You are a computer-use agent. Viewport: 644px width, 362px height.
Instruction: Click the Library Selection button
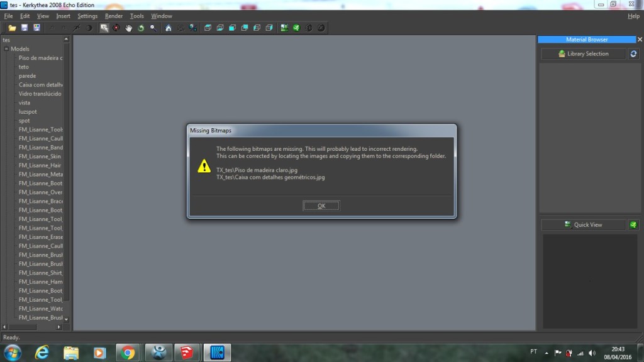point(583,54)
